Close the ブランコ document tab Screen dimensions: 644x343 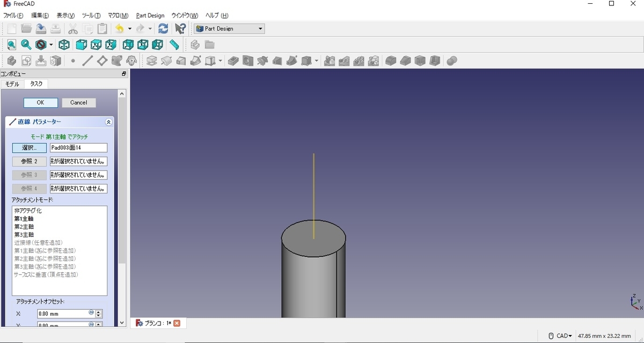(177, 323)
